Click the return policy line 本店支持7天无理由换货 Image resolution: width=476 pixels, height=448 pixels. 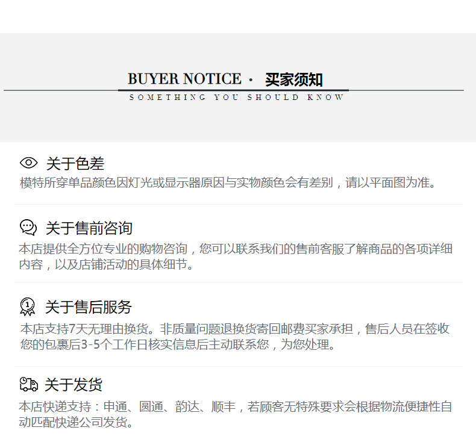pyautogui.click(x=234, y=329)
